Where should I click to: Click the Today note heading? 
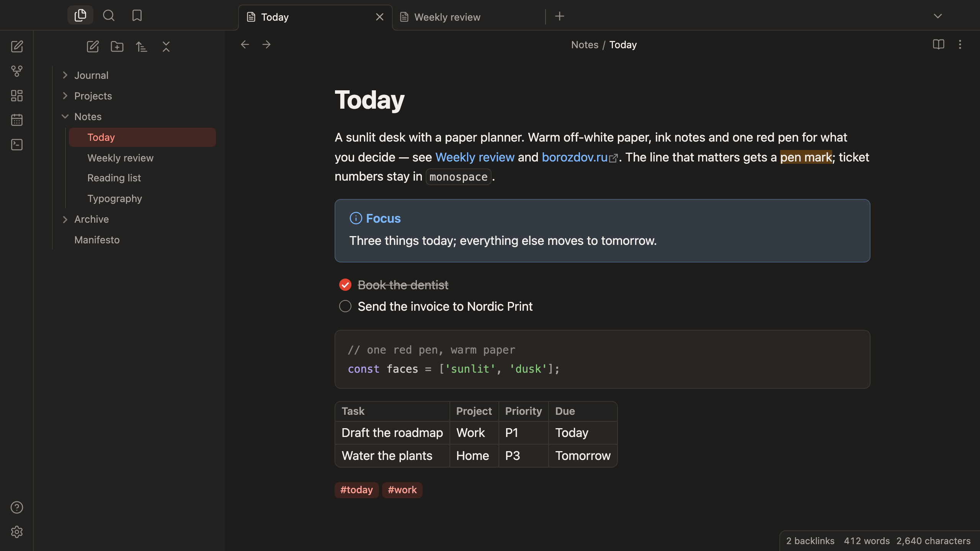(x=369, y=100)
